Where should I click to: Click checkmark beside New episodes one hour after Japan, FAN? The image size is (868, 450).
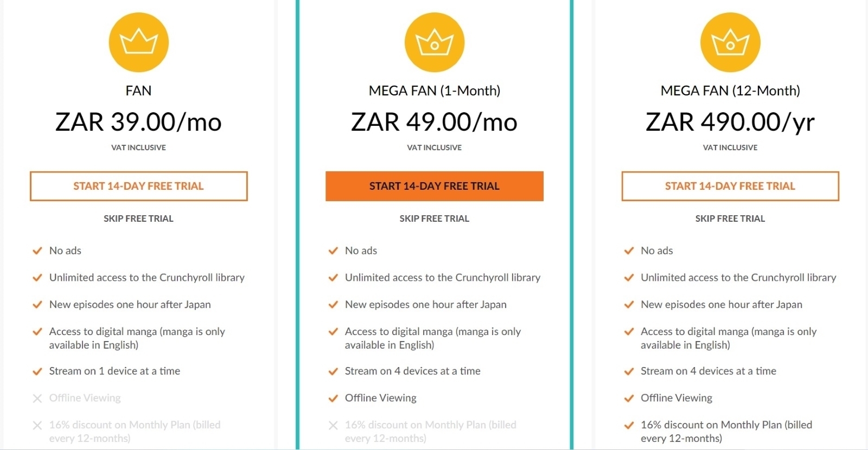click(x=37, y=305)
